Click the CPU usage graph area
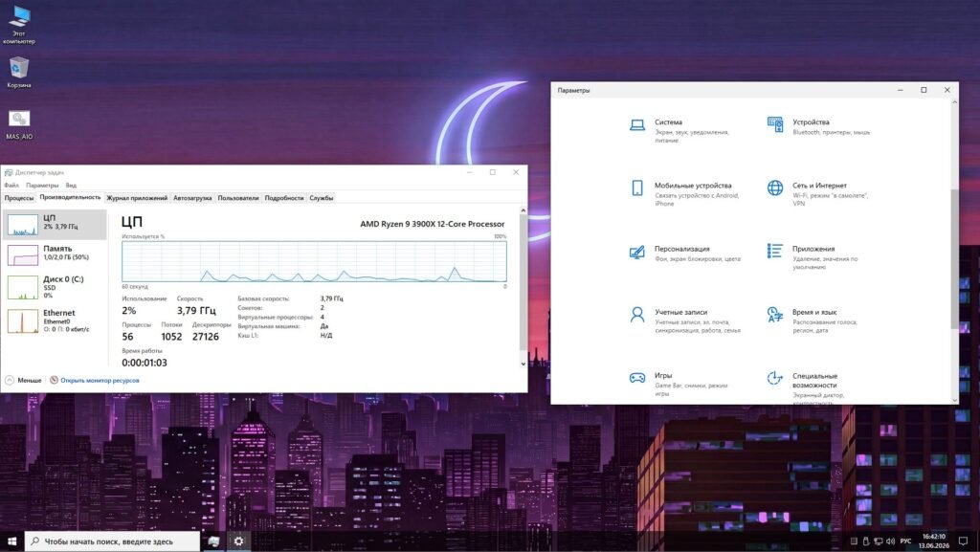The image size is (980, 552). 314,261
